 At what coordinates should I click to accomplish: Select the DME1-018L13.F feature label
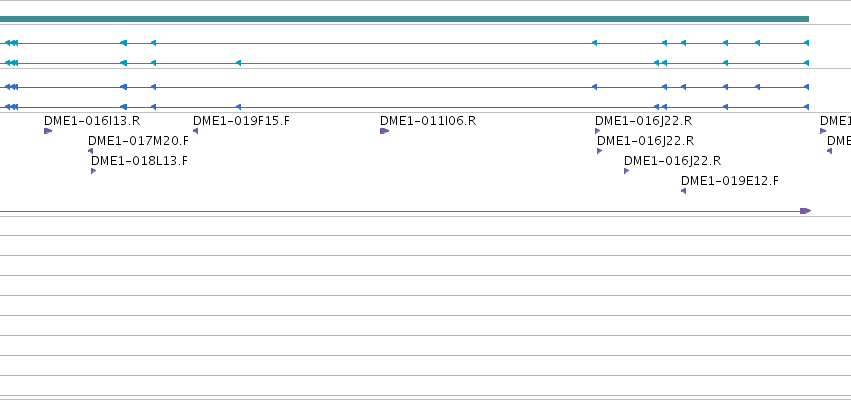pyautogui.click(x=139, y=161)
